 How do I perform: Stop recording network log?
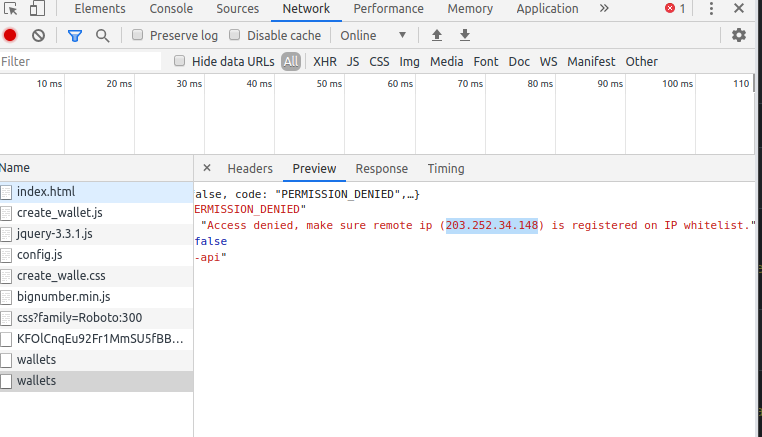click(10, 35)
